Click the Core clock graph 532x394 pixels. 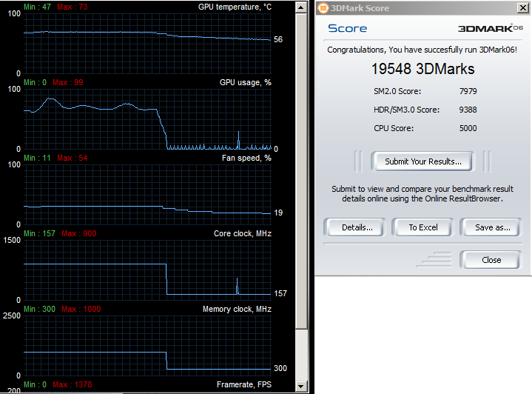147,270
